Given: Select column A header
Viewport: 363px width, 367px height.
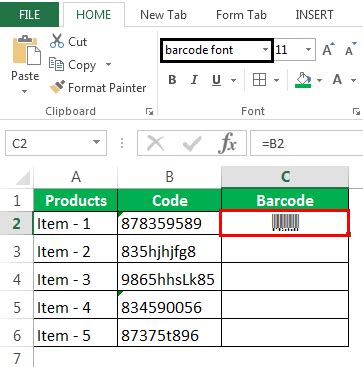Looking at the screenshot, I should click(x=76, y=177).
